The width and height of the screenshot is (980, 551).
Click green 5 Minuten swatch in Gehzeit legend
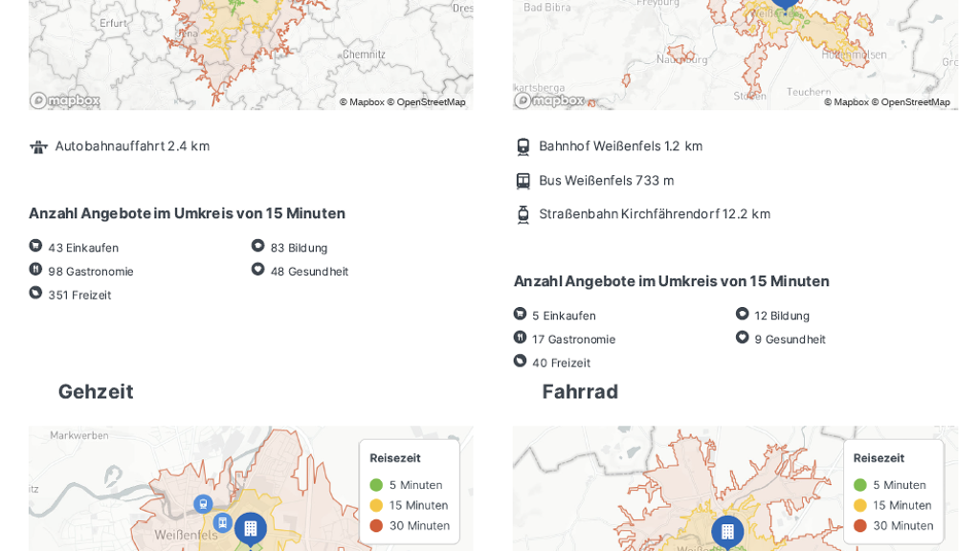coord(376,485)
